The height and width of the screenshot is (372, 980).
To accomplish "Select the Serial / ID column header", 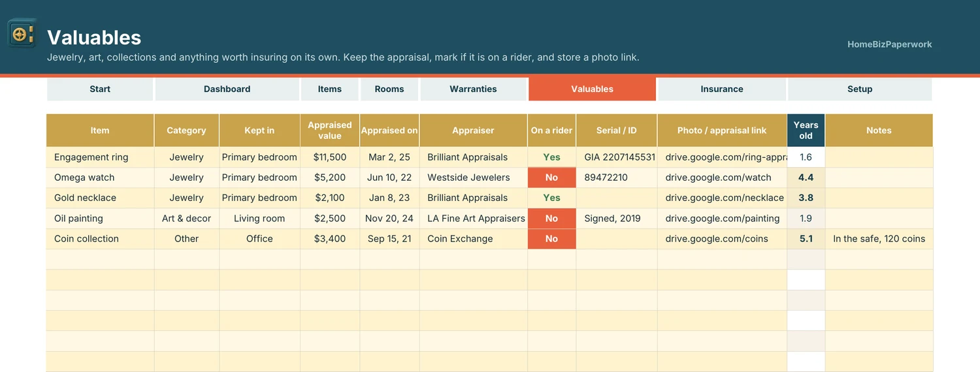I will (x=616, y=131).
